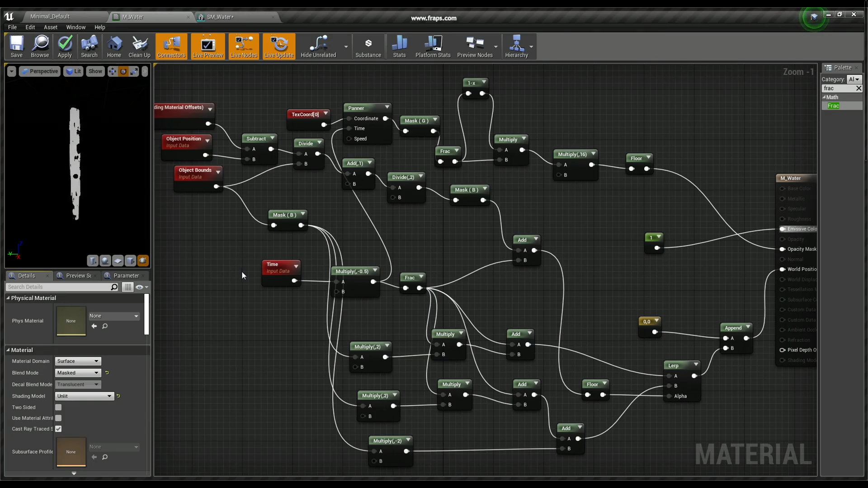Screen dimensions: 868x488
Task: Open the Asset menu
Action: (50, 27)
